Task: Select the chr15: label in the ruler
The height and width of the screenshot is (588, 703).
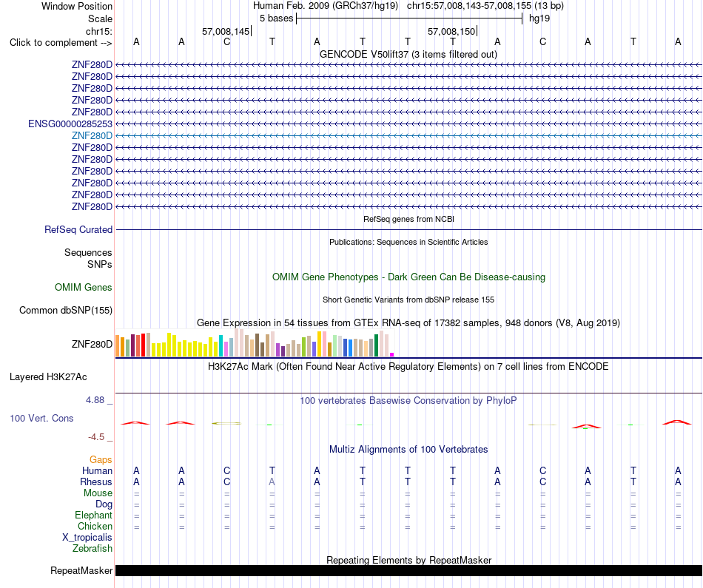Action: pos(99,31)
